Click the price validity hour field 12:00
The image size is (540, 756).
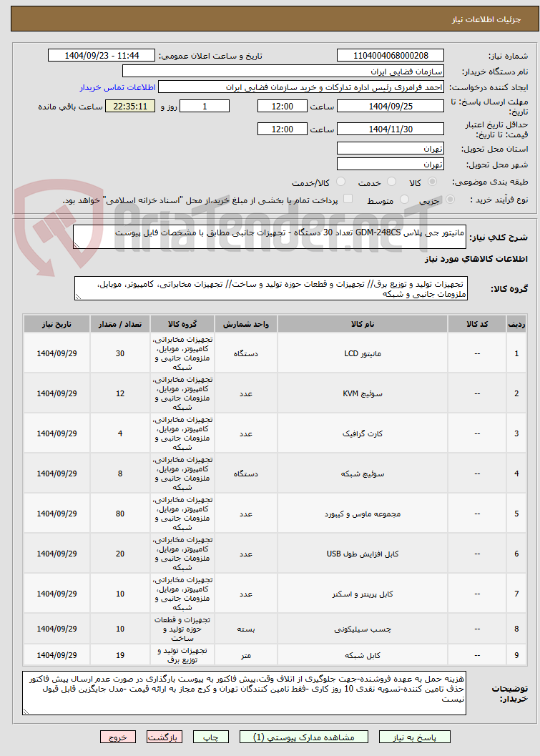pos(282,129)
